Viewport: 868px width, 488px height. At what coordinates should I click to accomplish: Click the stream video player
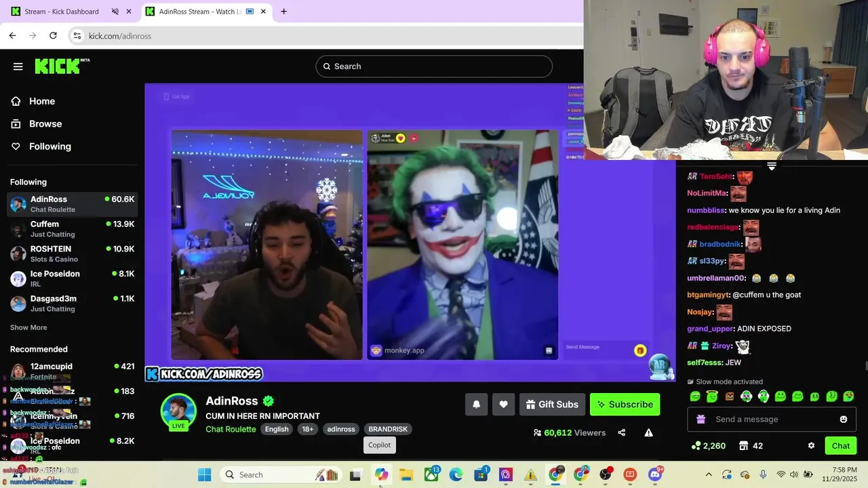pos(410,232)
